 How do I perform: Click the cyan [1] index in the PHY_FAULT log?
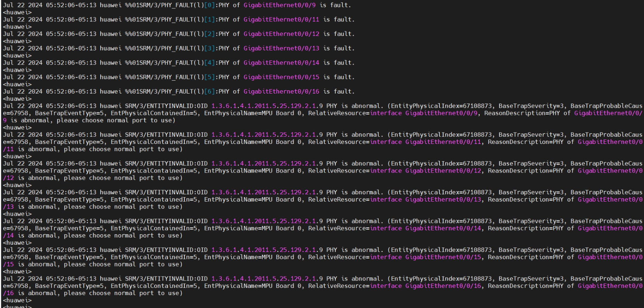(209, 20)
